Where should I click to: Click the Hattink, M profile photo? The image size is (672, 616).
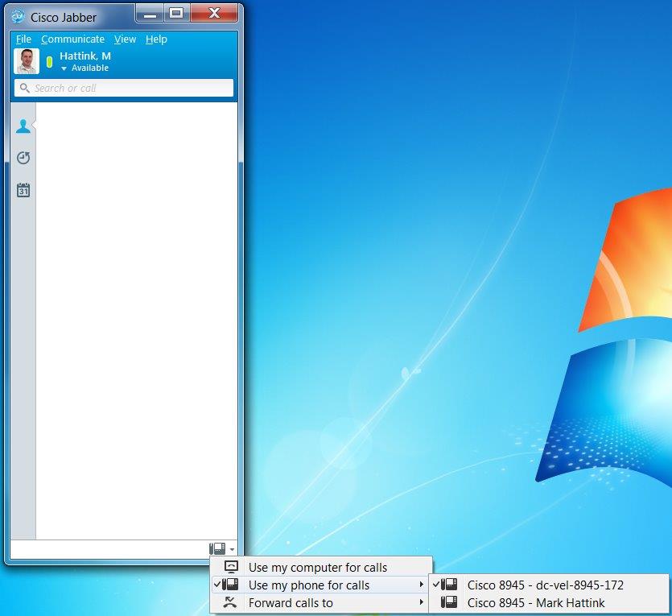(27, 61)
